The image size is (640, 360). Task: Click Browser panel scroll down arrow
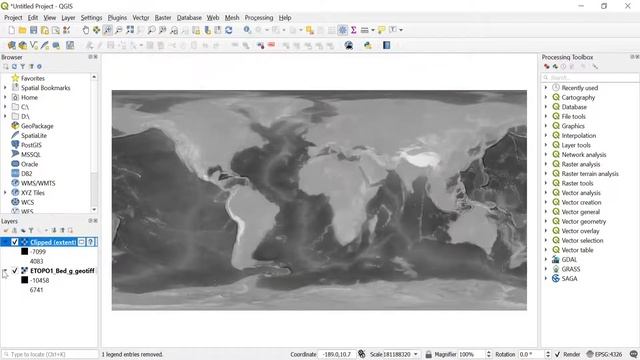coord(94,209)
